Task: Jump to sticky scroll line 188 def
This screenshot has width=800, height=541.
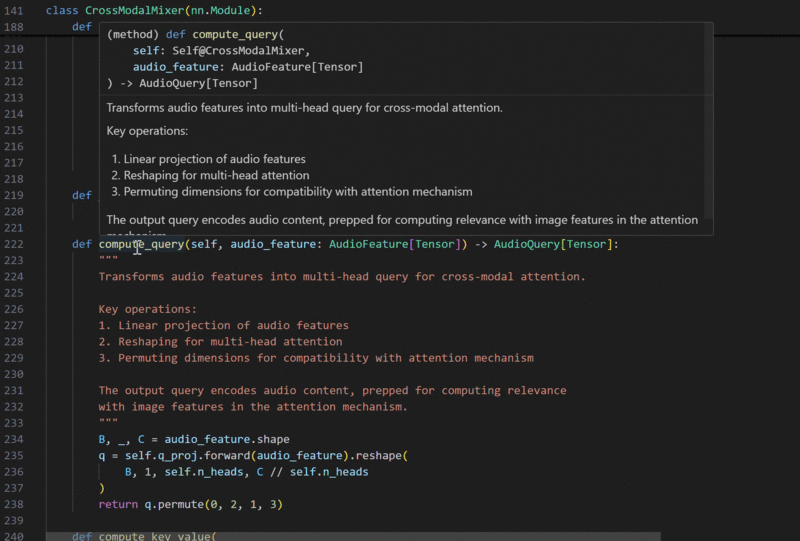Action: click(x=81, y=27)
